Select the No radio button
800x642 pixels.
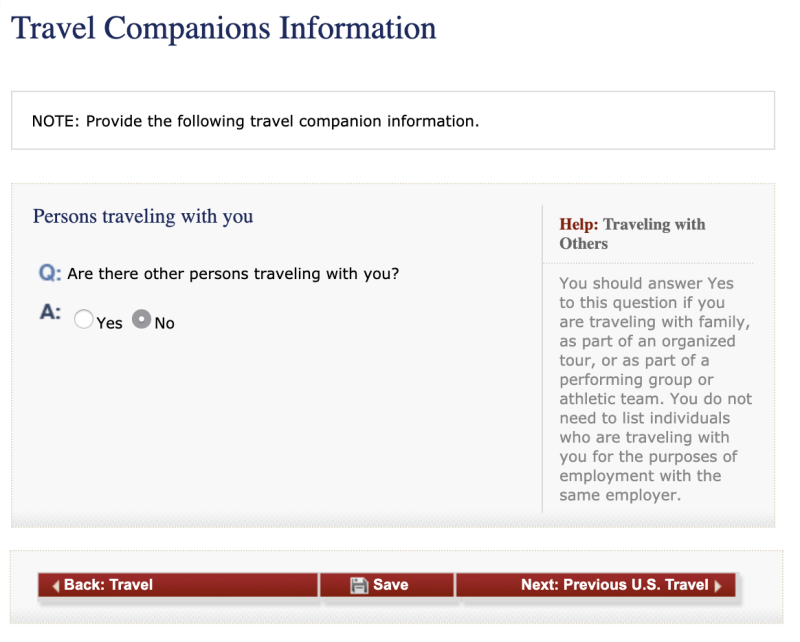tap(142, 321)
